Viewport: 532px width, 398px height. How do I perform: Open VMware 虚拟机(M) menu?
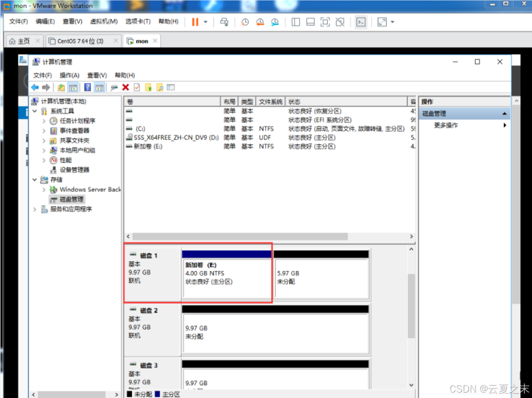[104, 21]
